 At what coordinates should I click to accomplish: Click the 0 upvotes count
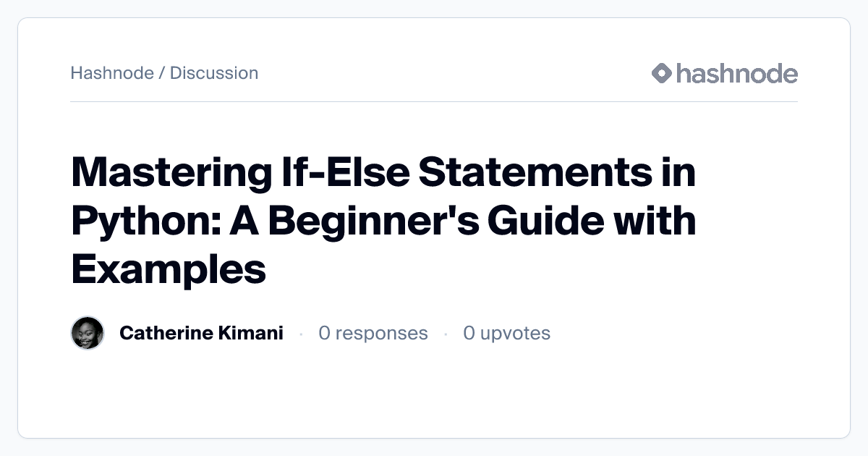coord(506,333)
